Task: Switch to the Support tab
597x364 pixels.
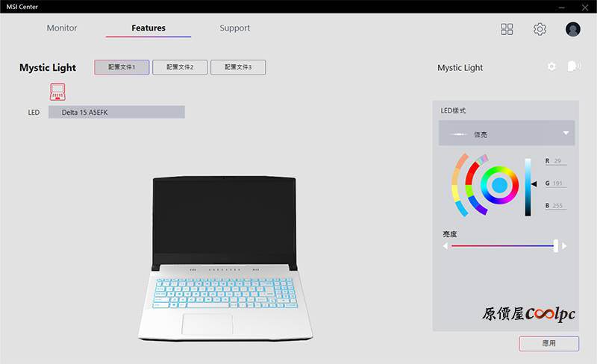Action: pos(234,28)
